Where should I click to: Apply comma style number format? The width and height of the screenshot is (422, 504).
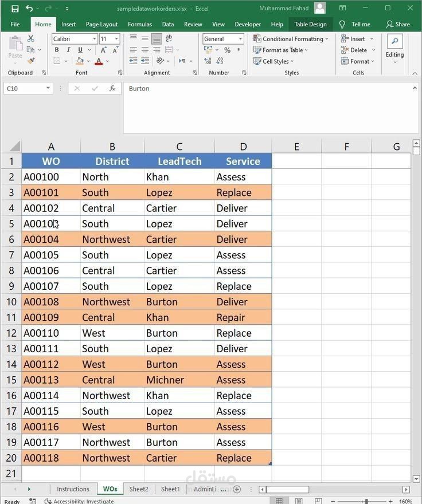239,50
